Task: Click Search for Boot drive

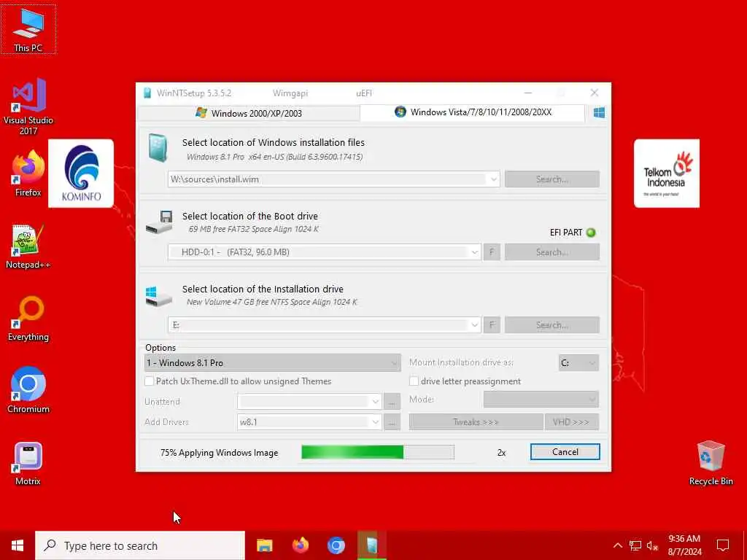Action: pos(552,252)
